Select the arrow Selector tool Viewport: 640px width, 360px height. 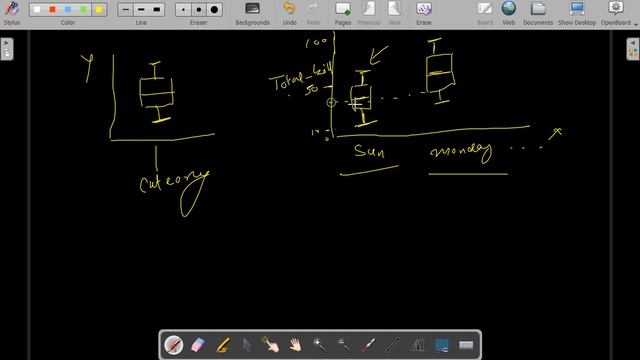point(247,345)
